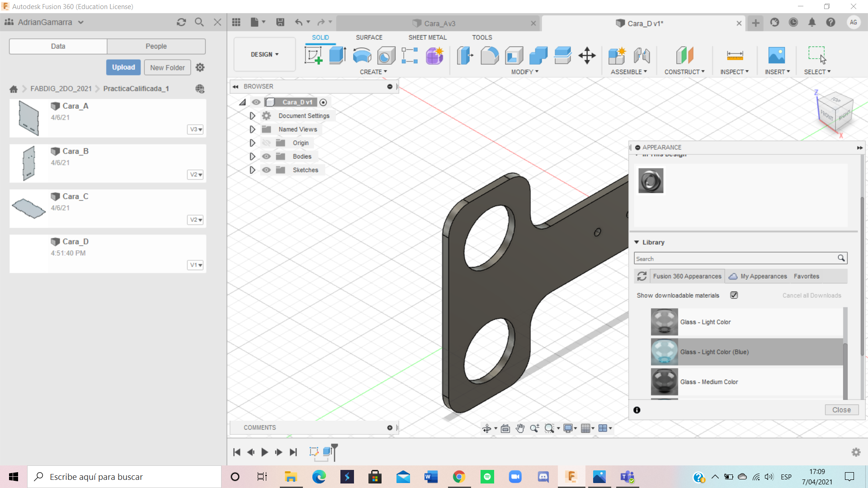Expand the Origin node
Image resolution: width=868 pixels, height=488 pixels.
[252, 143]
